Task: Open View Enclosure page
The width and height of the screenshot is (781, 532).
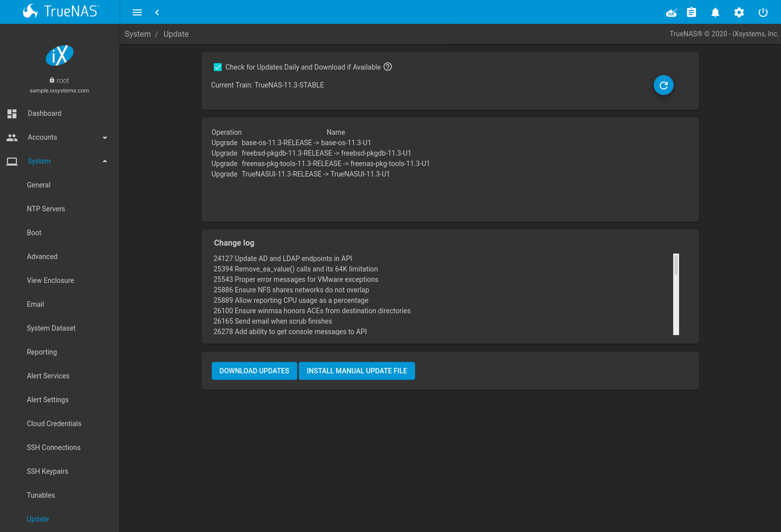Action: 50,280
